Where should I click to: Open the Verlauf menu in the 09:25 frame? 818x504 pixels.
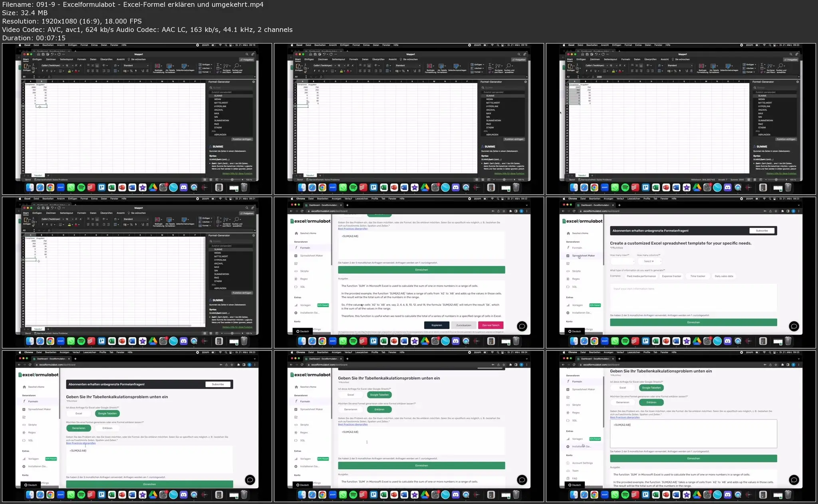tap(620, 352)
